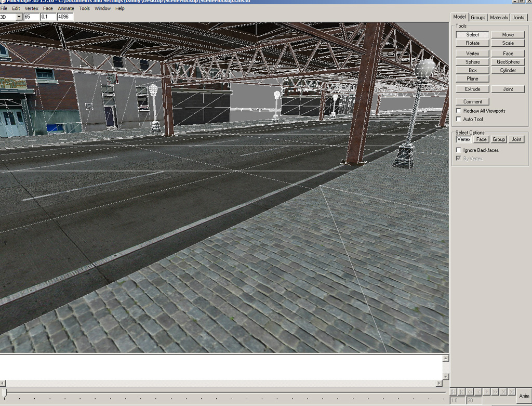Open the Tools menu
This screenshot has width=532, height=406.
point(85,8)
